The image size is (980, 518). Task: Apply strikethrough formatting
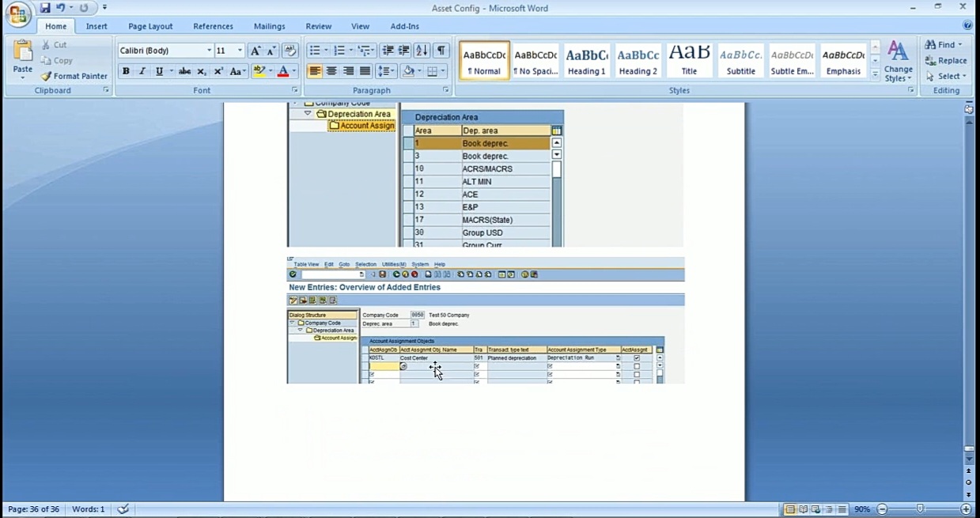[x=184, y=71]
